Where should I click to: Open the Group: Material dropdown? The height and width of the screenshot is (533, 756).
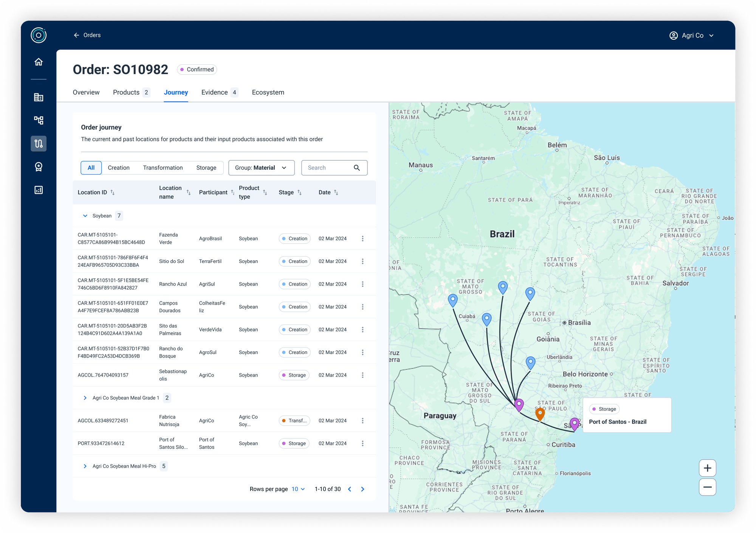click(262, 168)
